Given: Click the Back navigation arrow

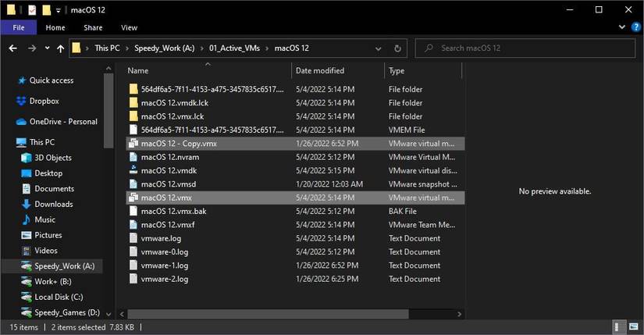Looking at the screenshot, I should tap(12, 48).
